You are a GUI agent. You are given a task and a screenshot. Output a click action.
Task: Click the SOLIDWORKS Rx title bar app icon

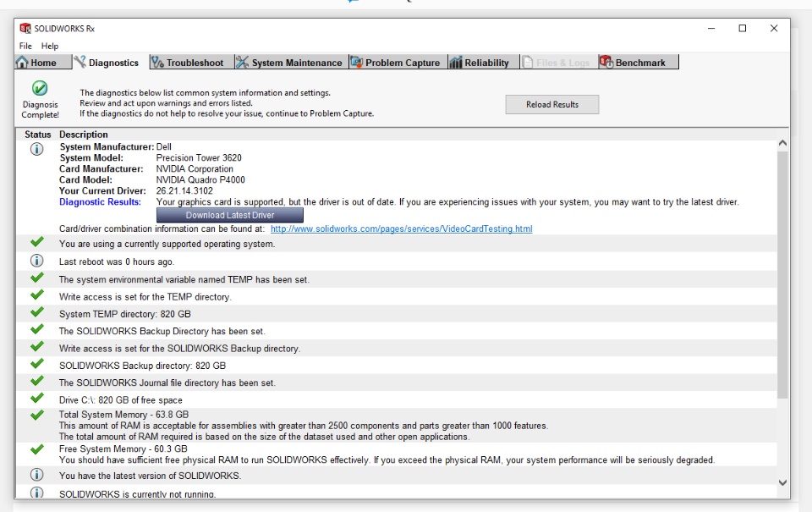click(25, 28)
